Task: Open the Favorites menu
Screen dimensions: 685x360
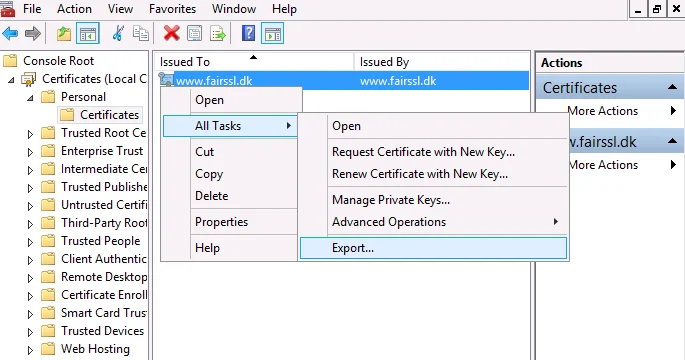Action: tap(173, 9)
